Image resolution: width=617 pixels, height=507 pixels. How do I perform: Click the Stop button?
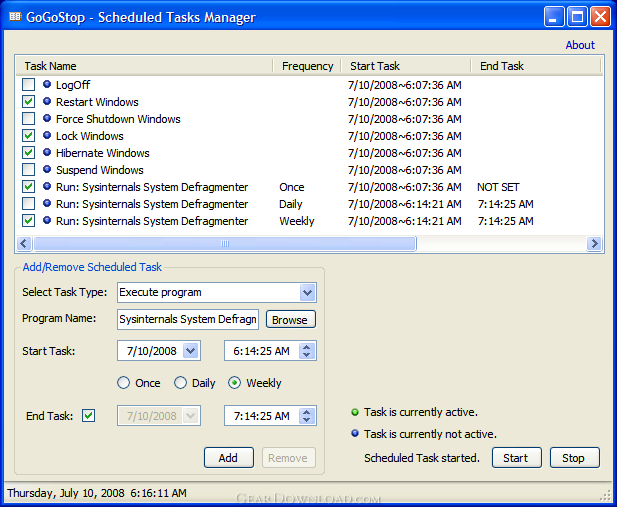(575, 458)
